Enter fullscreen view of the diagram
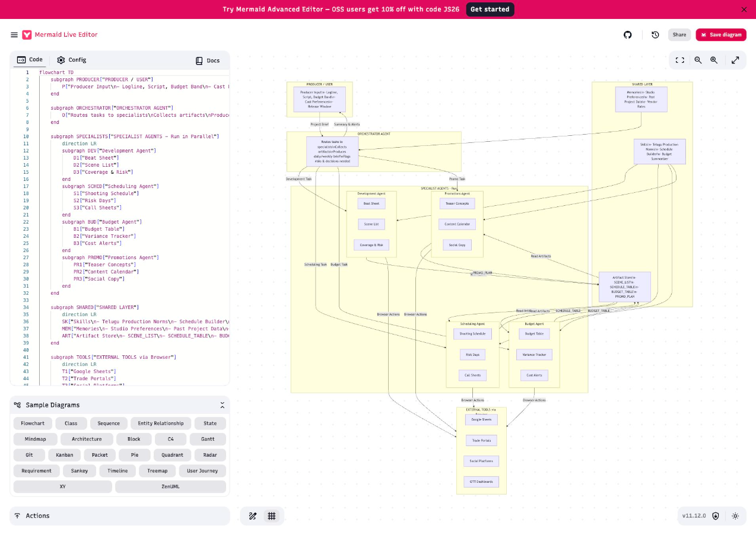This screenshot has height=535, width=756. 679,60
